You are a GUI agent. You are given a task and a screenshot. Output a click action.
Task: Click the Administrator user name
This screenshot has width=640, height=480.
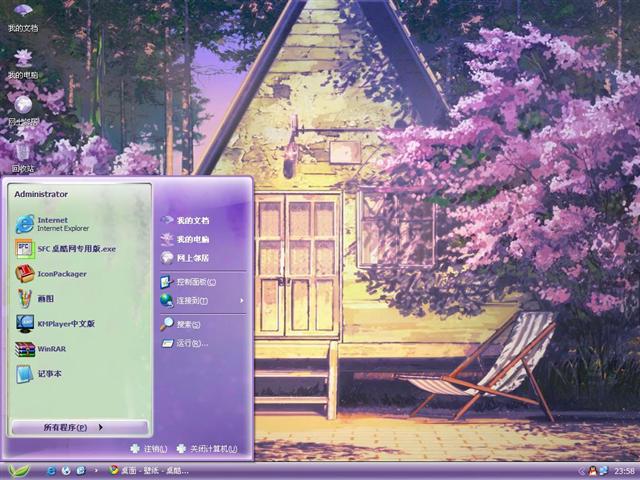[x=41, y=194]
